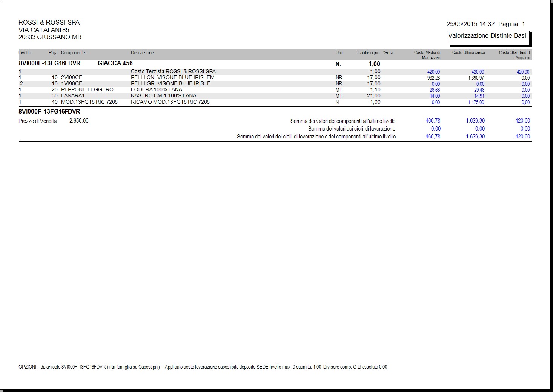Click the LANARA1 component code
Screen dimensions: 553x392
(73, 96)
